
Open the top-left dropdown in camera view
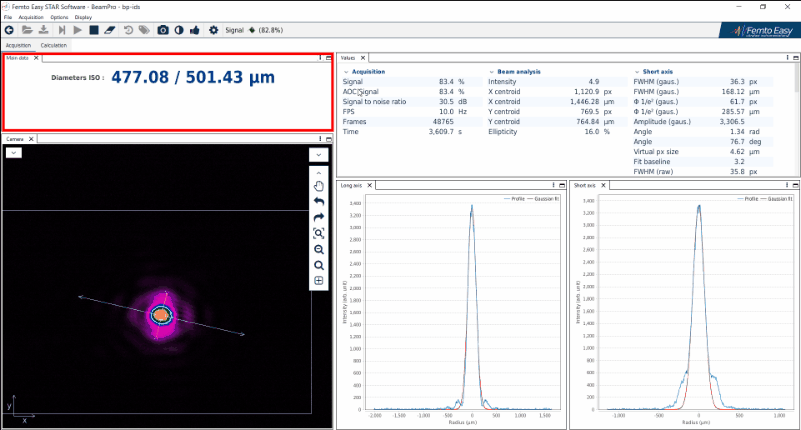(x=13, y=153)
